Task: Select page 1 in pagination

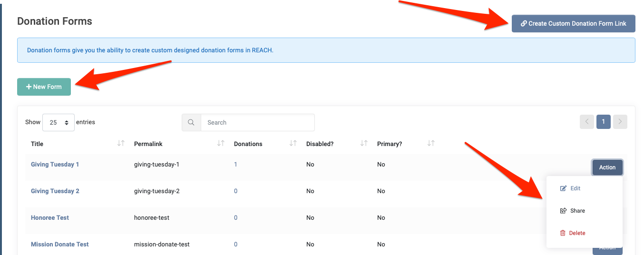Action: pos(604,122)
